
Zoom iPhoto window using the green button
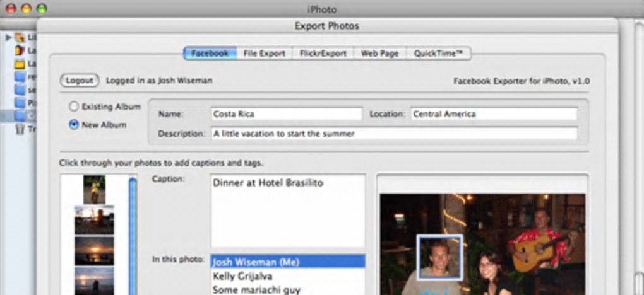[42, 8]
